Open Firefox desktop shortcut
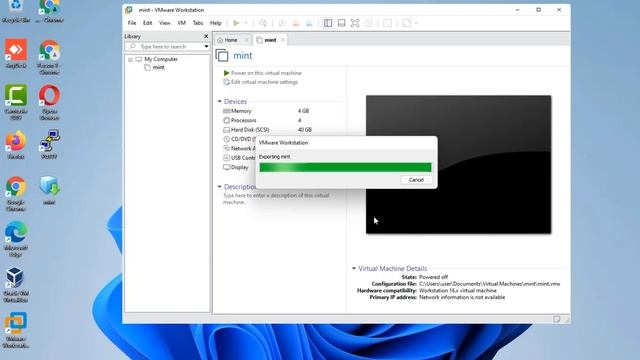Viewport: 640px width, 360px height. tap(16, 145)
